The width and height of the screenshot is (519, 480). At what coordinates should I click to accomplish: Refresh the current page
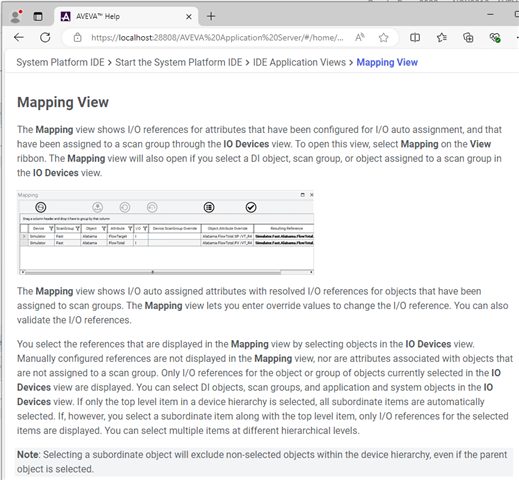point(45,37)
